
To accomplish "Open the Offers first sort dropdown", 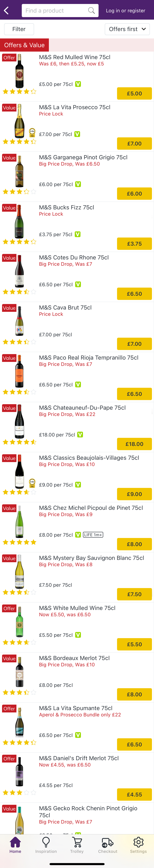I will [127, 29].
